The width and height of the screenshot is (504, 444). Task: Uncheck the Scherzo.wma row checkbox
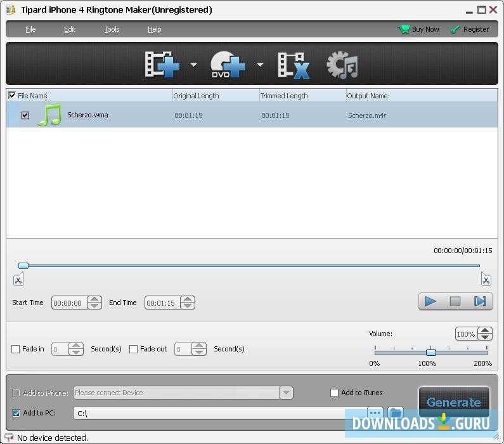(x=25, y=115)
